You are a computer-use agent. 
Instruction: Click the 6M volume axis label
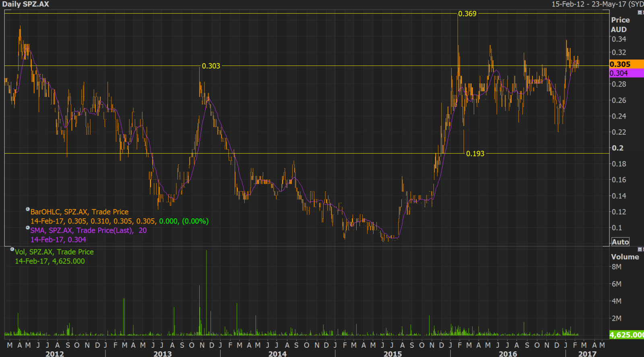pos(617,284)
